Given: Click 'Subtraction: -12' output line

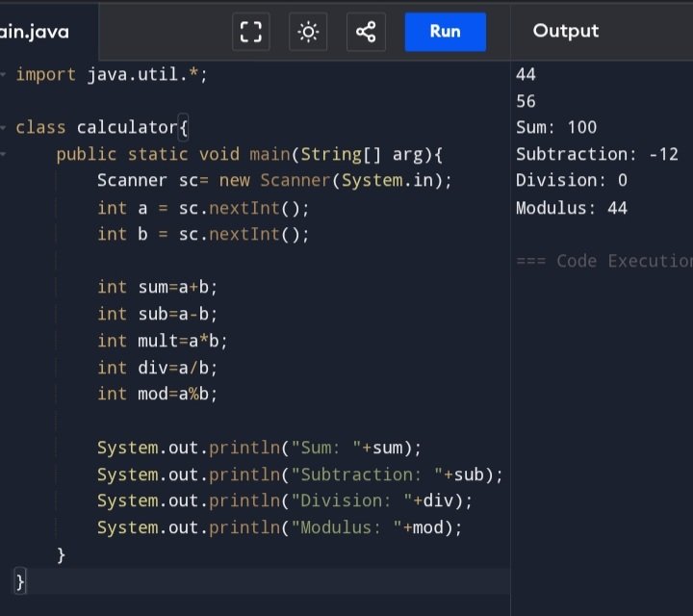Looking at the screenshot, I should tap(597, 154).
